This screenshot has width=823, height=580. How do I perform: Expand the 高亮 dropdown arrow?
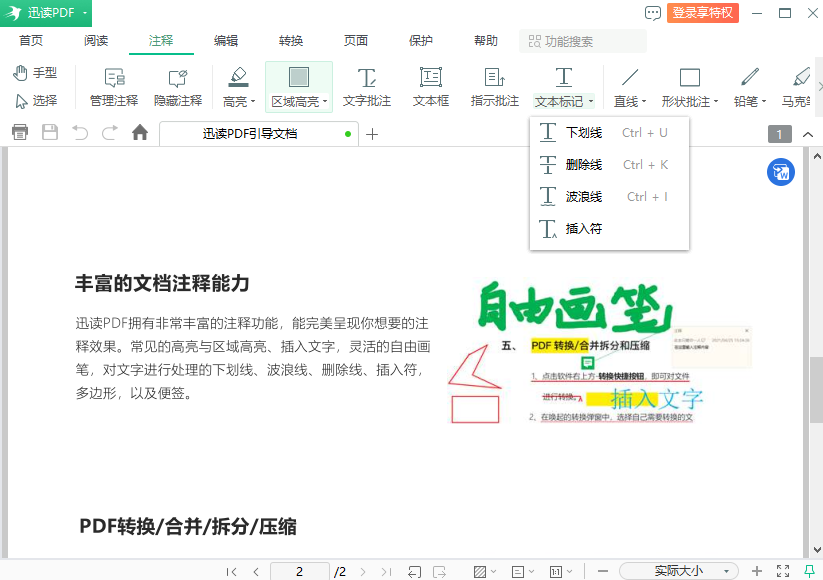pos(253,101)
